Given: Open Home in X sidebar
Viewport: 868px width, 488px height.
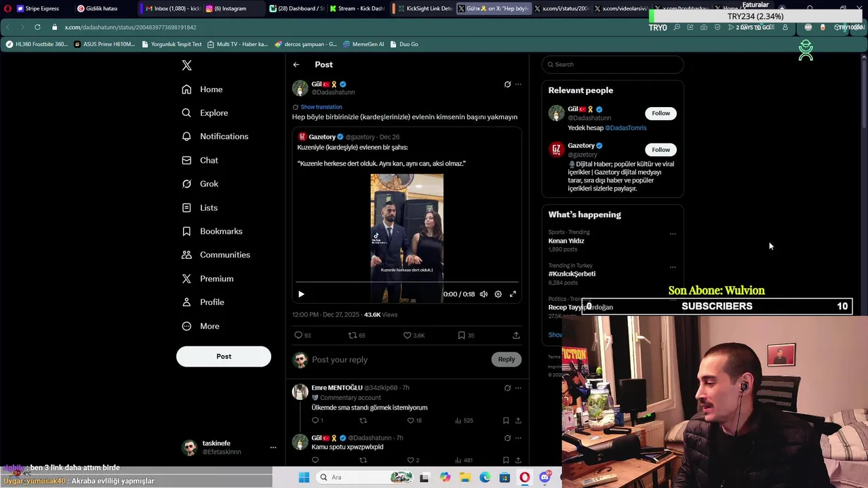Looking at the screenshot, I should click(202, 89).
